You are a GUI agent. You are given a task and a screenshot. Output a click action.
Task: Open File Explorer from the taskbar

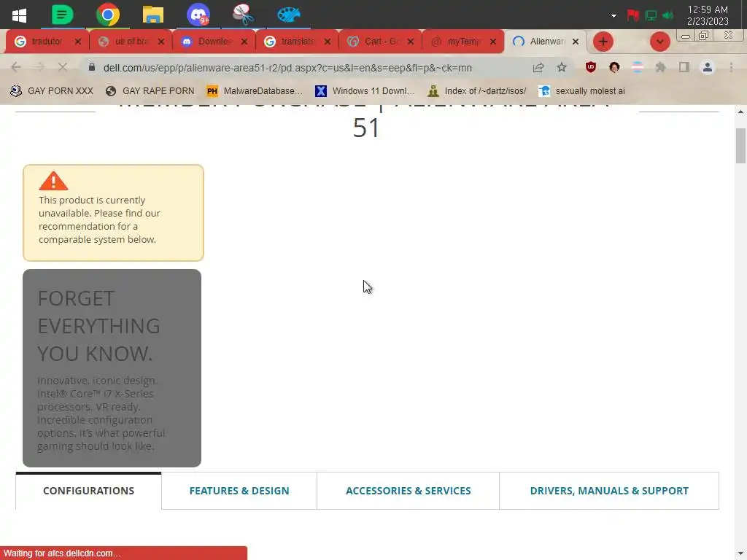click(153, 15)
